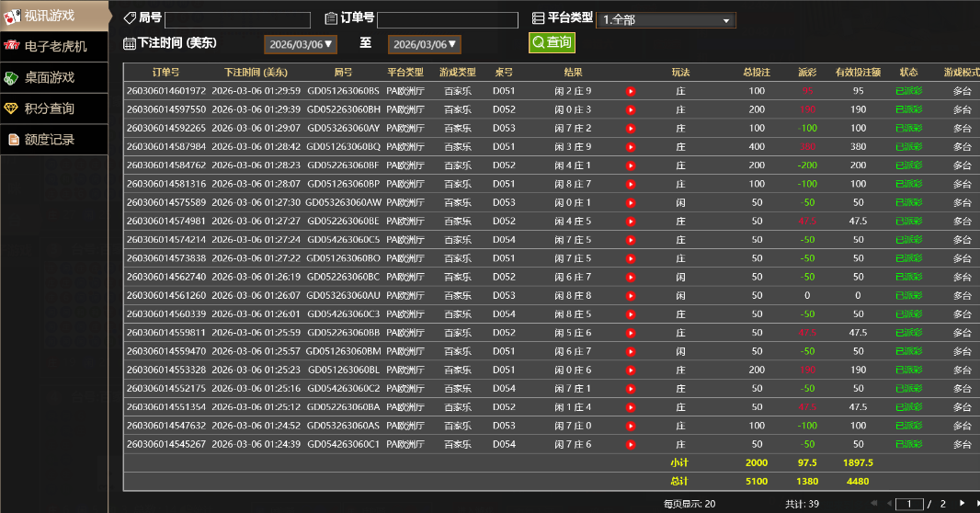Image resolution: width=980 pixels, height=513 pixels.
Task: Click the 订单号 input field
Action: click(447, 20)
